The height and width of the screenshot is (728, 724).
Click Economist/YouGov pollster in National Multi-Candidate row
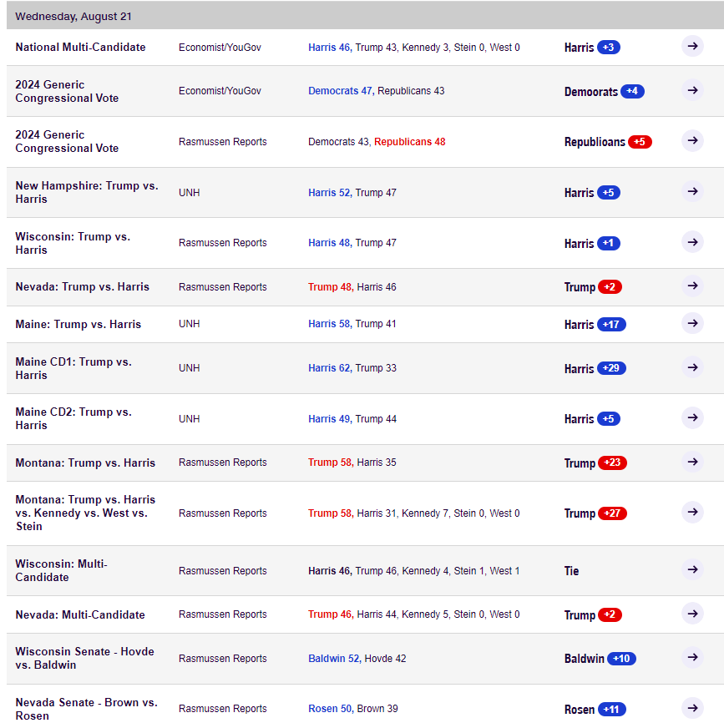coord(220,48)
